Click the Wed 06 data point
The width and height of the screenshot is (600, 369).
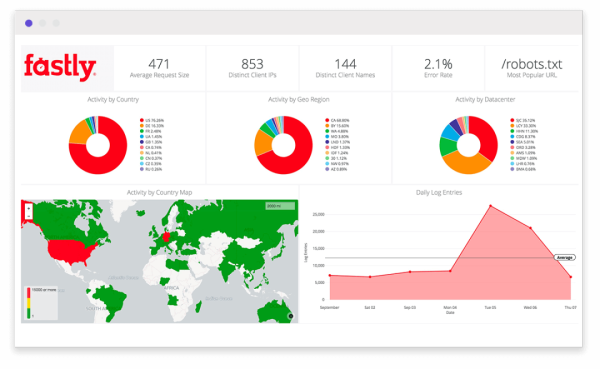point(530,228)
